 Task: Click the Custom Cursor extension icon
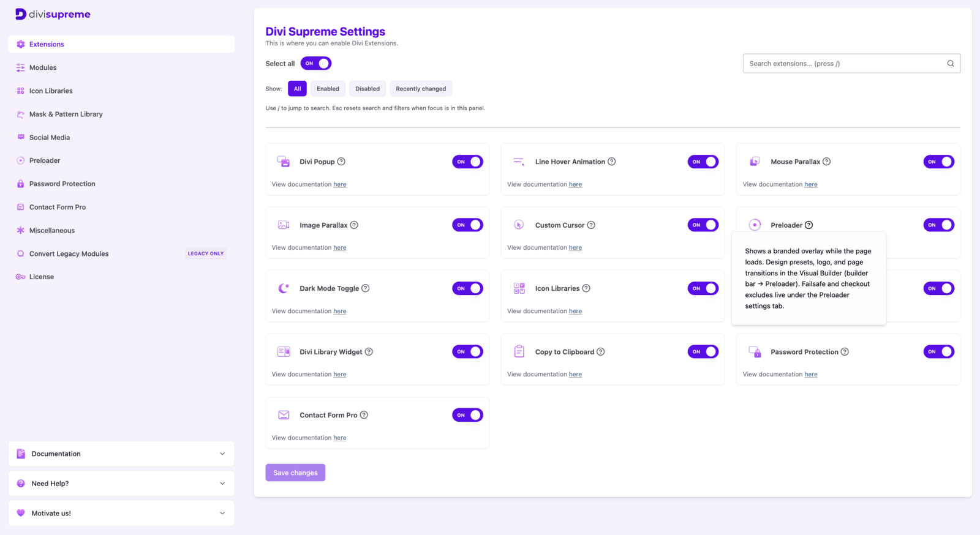coord(519,225)
